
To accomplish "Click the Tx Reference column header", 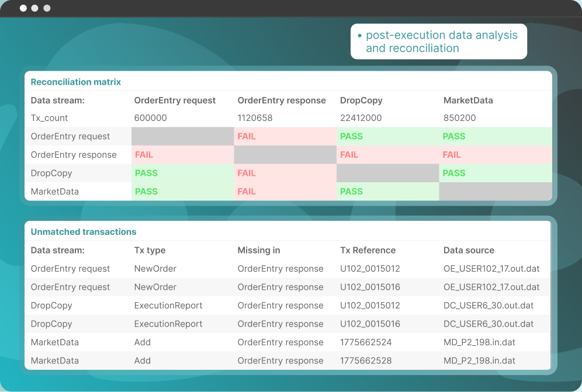I will point(368,250).
